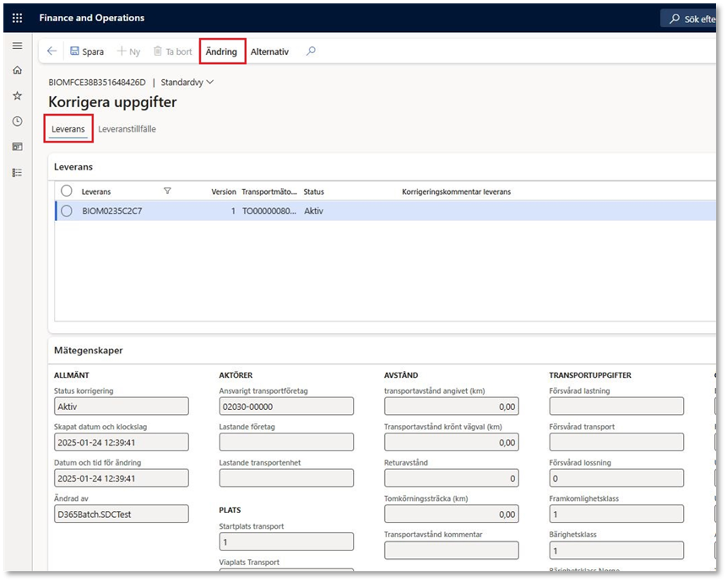
Task: Go to the Home icon in sidebar
Action: click(17, 70)
